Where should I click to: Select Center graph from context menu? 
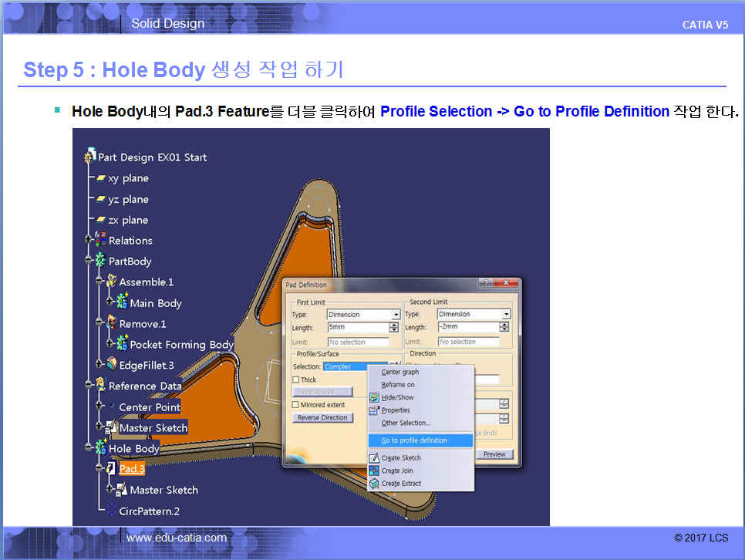(x=400, y=372)
